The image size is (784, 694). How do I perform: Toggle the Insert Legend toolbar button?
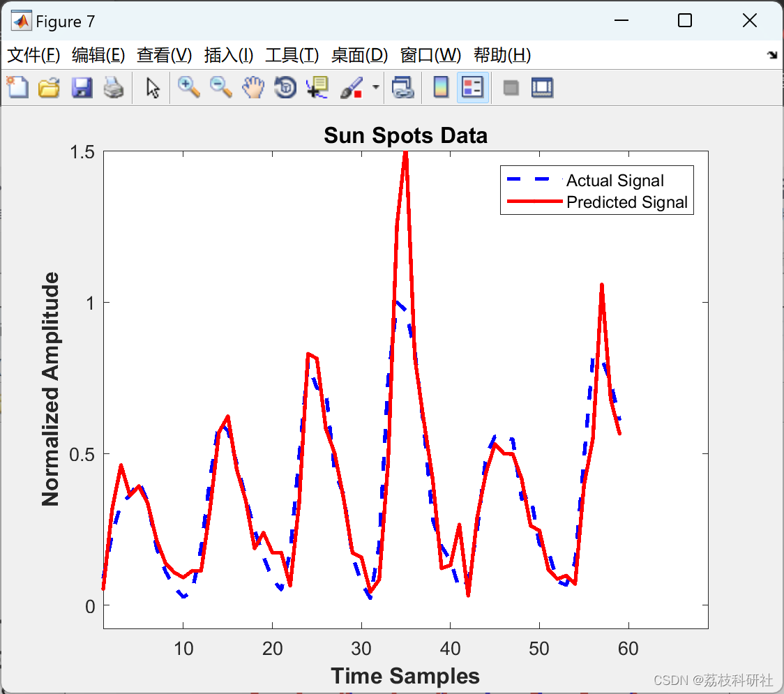(x=472, y=87)
